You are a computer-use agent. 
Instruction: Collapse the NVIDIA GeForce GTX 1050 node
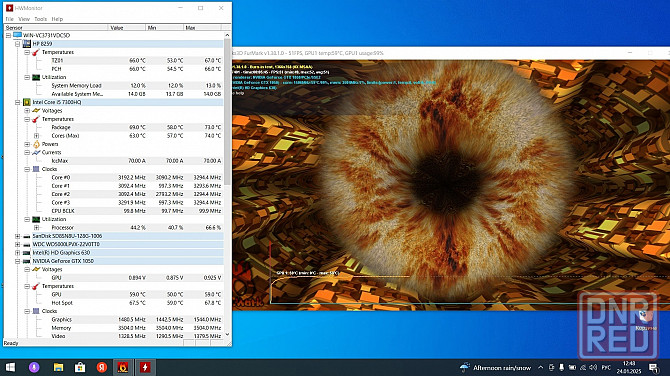[x=18, y=261]
